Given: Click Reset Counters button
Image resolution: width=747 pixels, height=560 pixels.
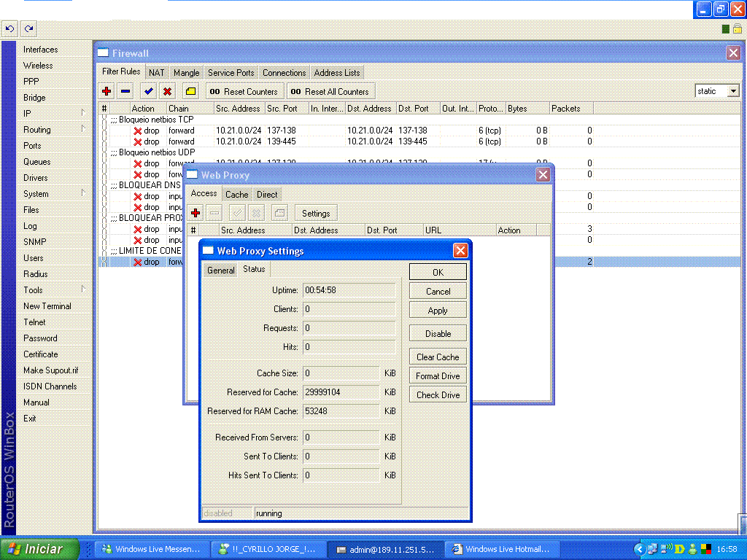Looking at the screenshot, I should click(245, 91).
